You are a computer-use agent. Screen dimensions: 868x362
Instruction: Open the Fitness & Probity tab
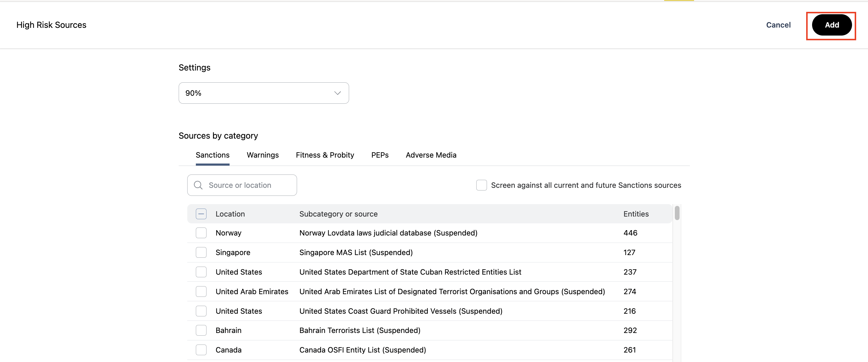click(325, 155)
